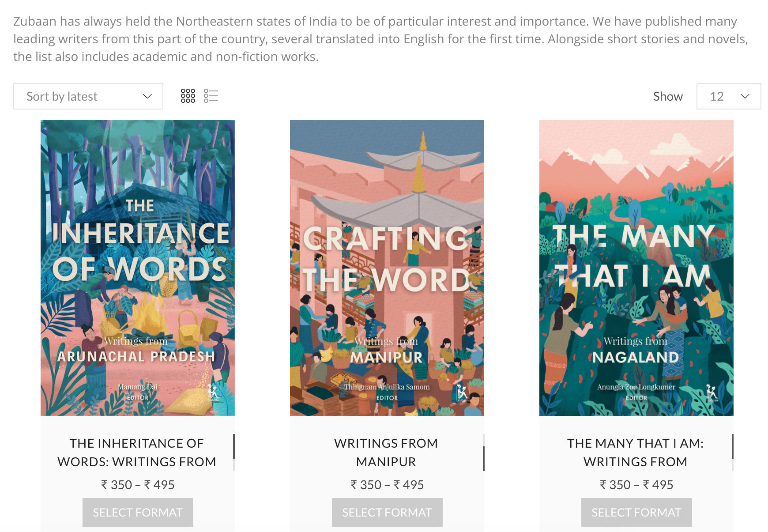Open The Inheritance of Words book cover
Viewport: 768px width, 532px height.
(x=138, y=268)
